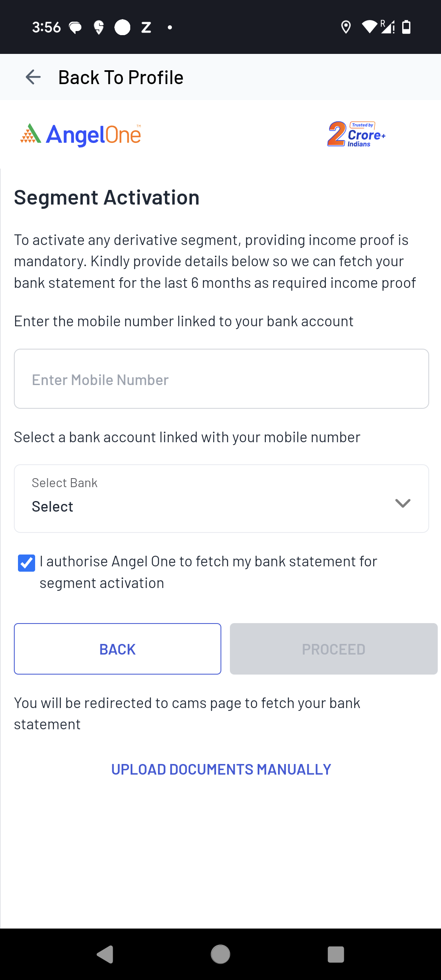Viewport: 441px width, 980px height.
Task: Expand bank list using chevron arrow
Action: coord(403,503)
